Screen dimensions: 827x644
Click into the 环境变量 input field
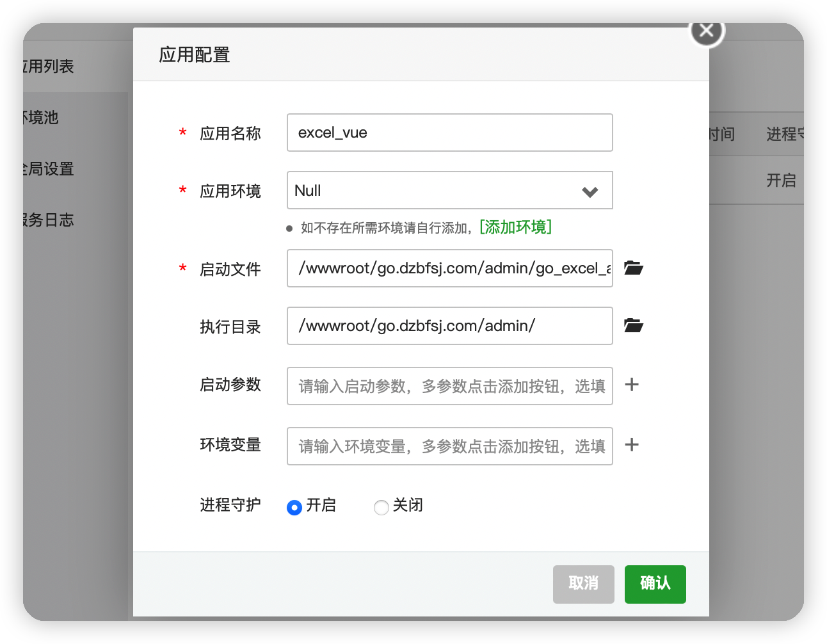click(x=450, y=446)
